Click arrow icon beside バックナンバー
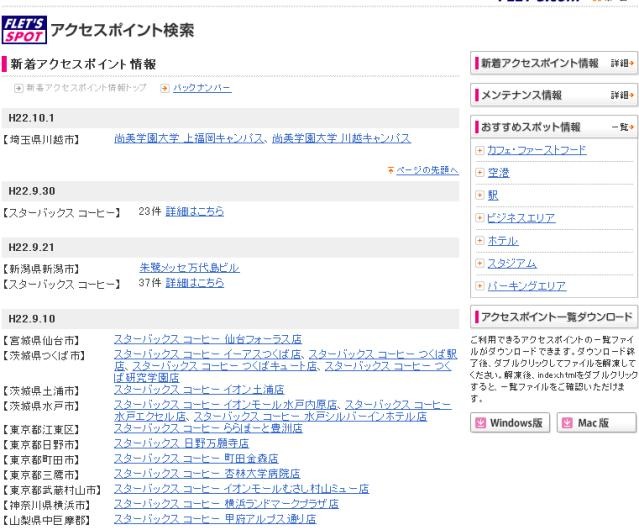This screenshot has width=639, height=530. [165, 88]
